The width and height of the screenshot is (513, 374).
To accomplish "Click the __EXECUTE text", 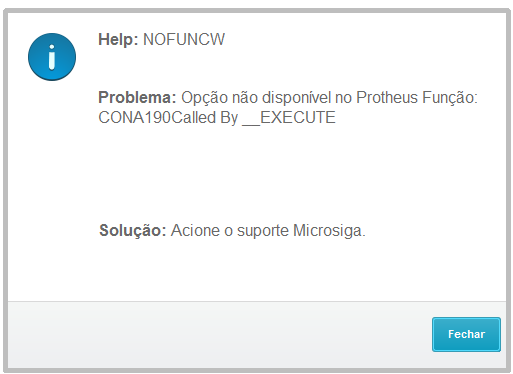I will click(x=289, y=118).
